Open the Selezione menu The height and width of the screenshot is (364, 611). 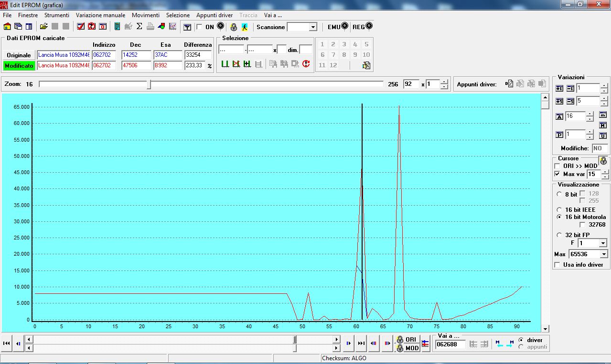tap(178, 15)
